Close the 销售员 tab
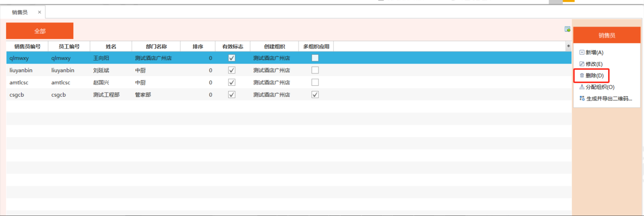This screenshot has width=644, height=216. pos(39,12)
